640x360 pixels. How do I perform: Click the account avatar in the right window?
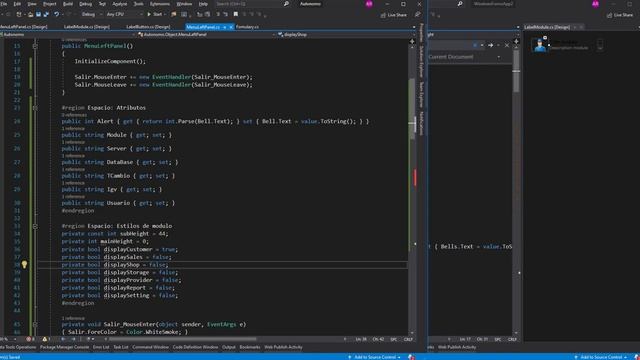[x=596, y=4]
